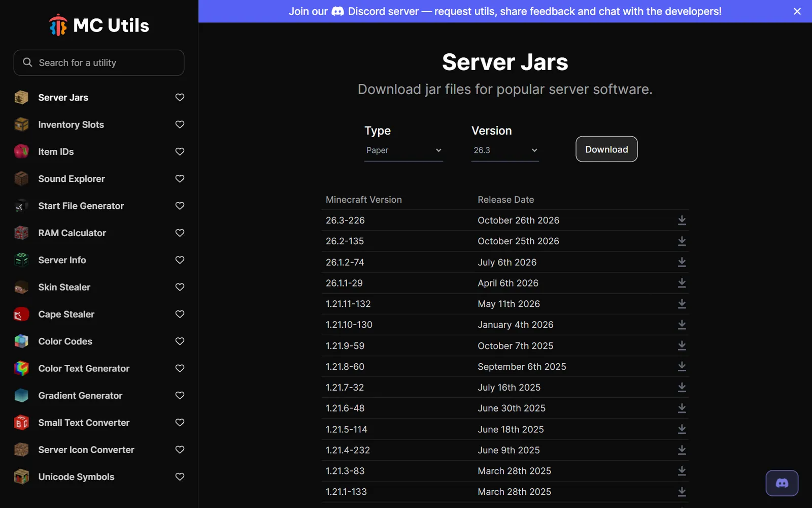Click the Download button

606,149
